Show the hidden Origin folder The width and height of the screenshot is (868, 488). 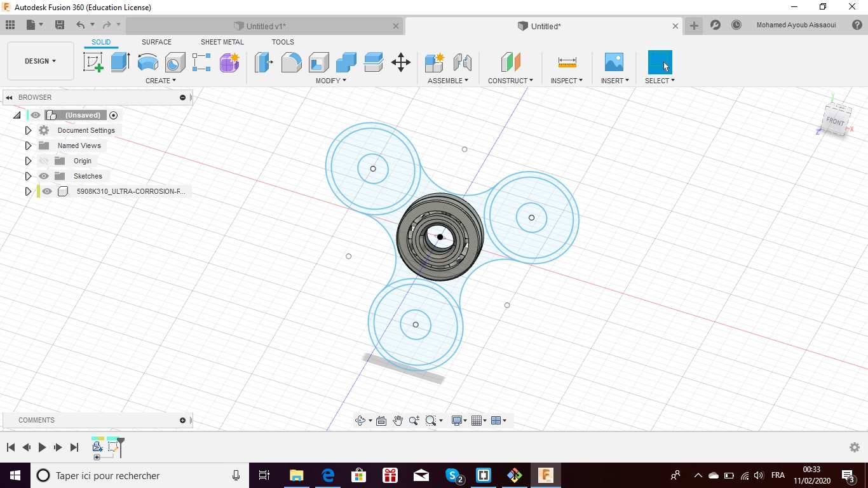[44, 161]
